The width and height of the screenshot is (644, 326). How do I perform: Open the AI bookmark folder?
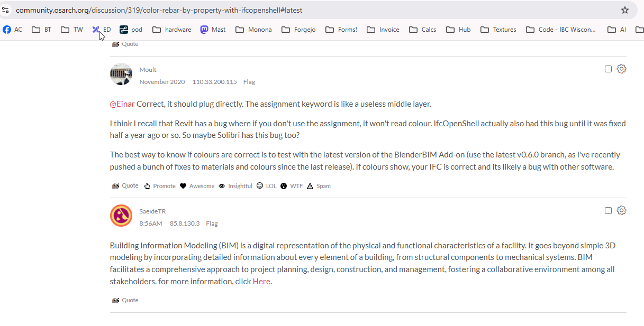(x=617, y=30)
